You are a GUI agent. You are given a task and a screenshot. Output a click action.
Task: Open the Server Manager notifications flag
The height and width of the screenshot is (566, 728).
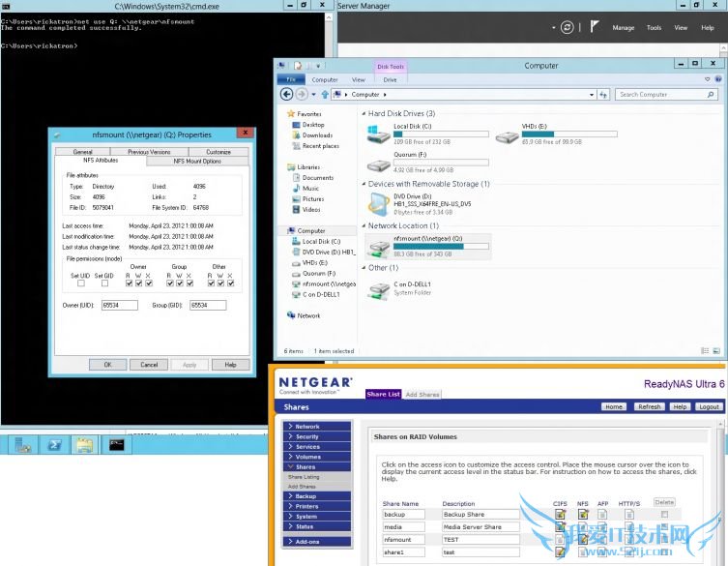[595, 27]
